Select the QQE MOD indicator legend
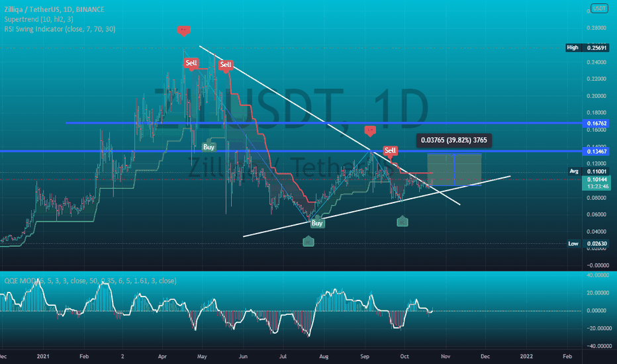617x364 pixels. tap(90, 281)
